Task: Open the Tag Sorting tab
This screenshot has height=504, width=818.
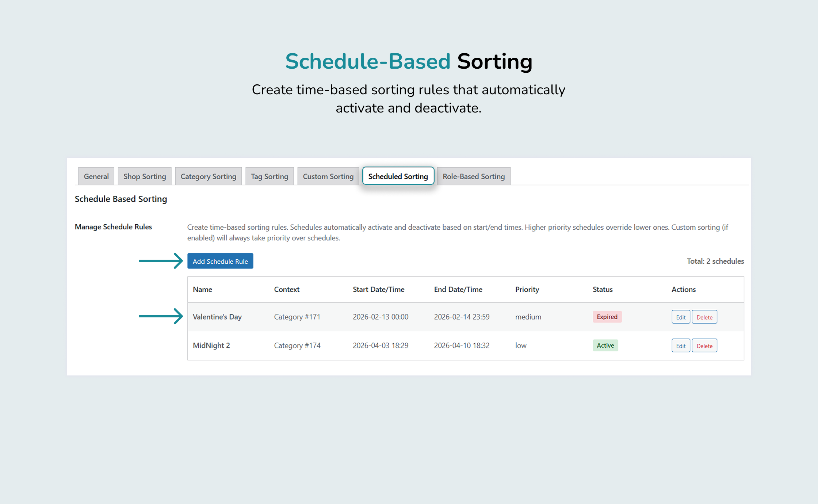Action: 270,176
